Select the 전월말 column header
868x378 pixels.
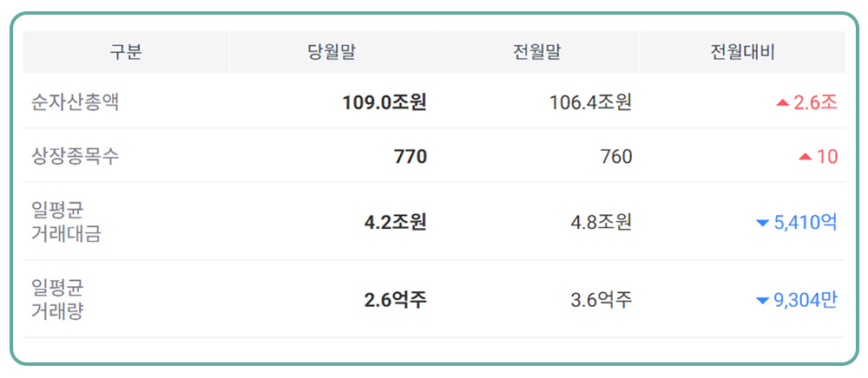tap(537, 52)
